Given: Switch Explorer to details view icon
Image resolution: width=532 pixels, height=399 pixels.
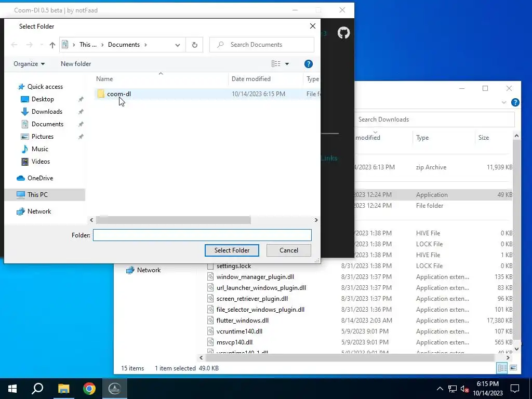Looking at the screenshot, I should tap(502, 368).
